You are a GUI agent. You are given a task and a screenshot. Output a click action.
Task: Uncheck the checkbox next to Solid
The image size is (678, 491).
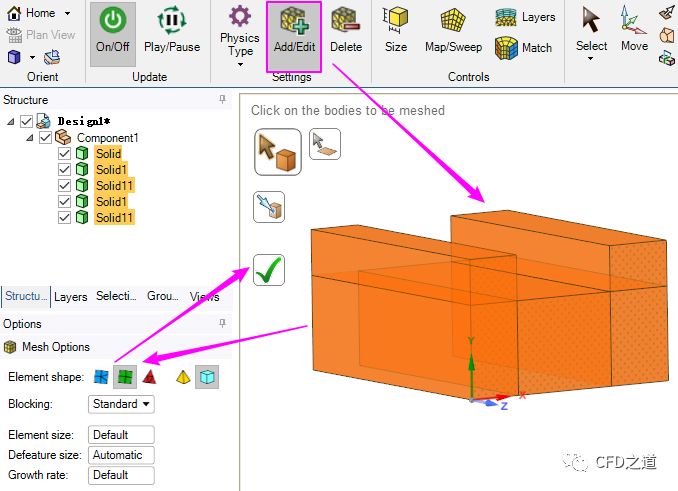pyautogui.click(x=64, y=153)
